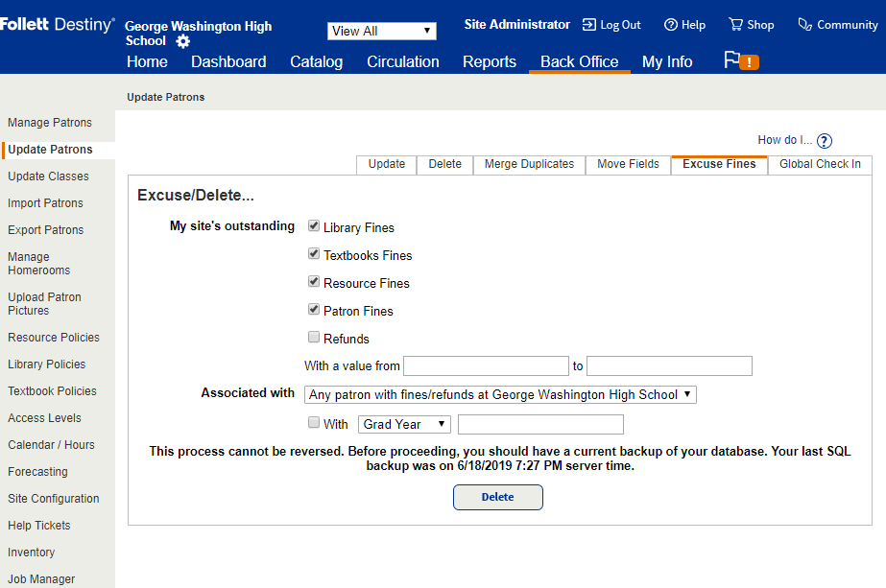Open the Grad Year dropdown
Viewport: 886px width, 588px height.
404,424
